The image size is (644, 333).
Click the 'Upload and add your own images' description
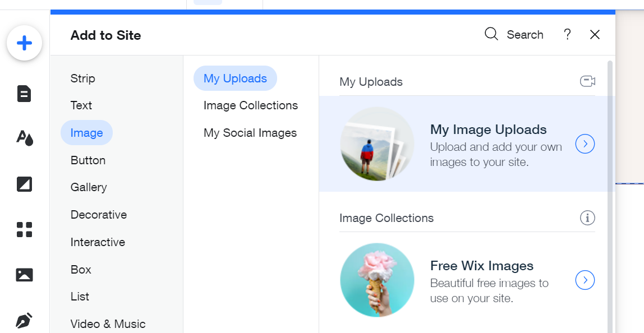point(496,154)
